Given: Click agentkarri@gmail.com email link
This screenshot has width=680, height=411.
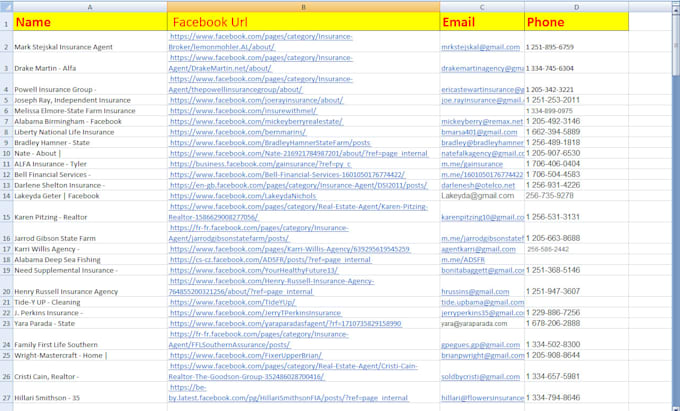Looking at the screenshot, I should [478, 249].
